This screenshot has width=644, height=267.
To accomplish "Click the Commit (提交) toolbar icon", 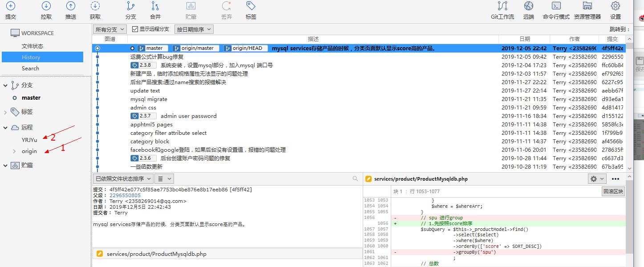I will point(10,6).
